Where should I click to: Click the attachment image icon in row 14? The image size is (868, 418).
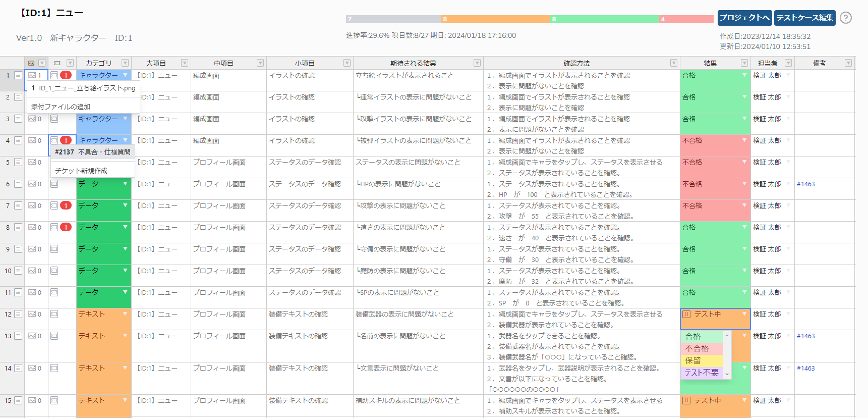pyautogui.click(x=32, y=368)
